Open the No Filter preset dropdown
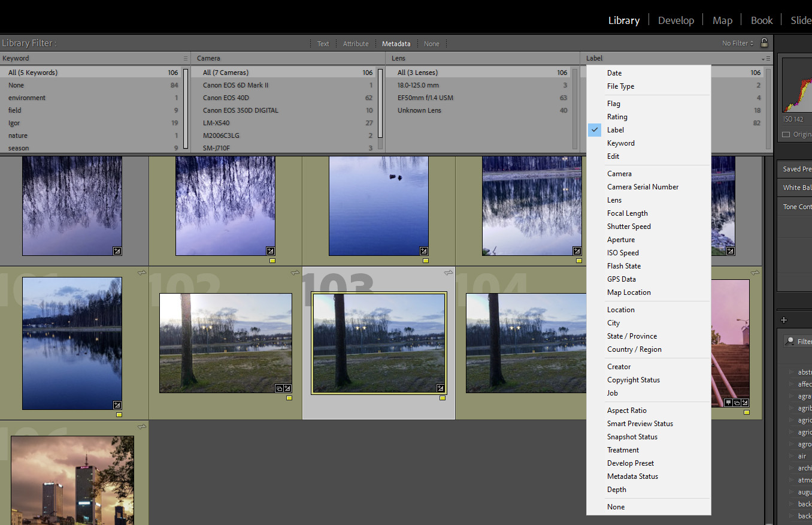Viewport: 812px width, 525px height. coord(738,43)
